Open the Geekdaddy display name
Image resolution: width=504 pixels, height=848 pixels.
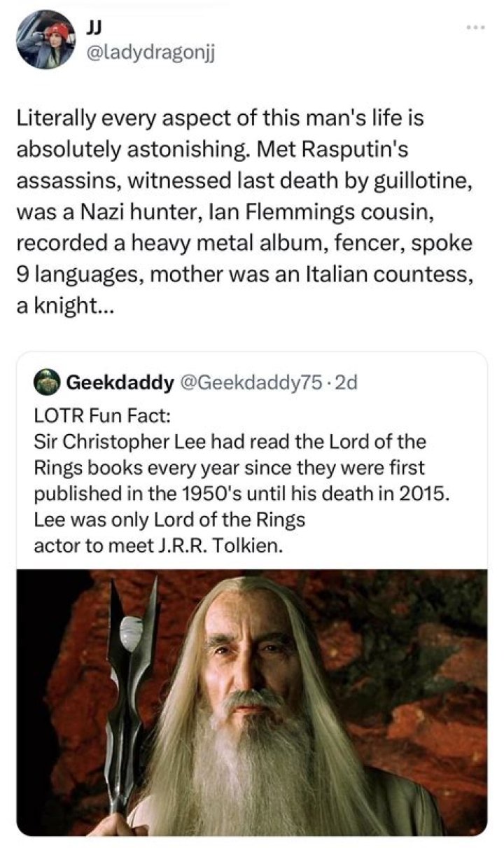click(120, 382)
